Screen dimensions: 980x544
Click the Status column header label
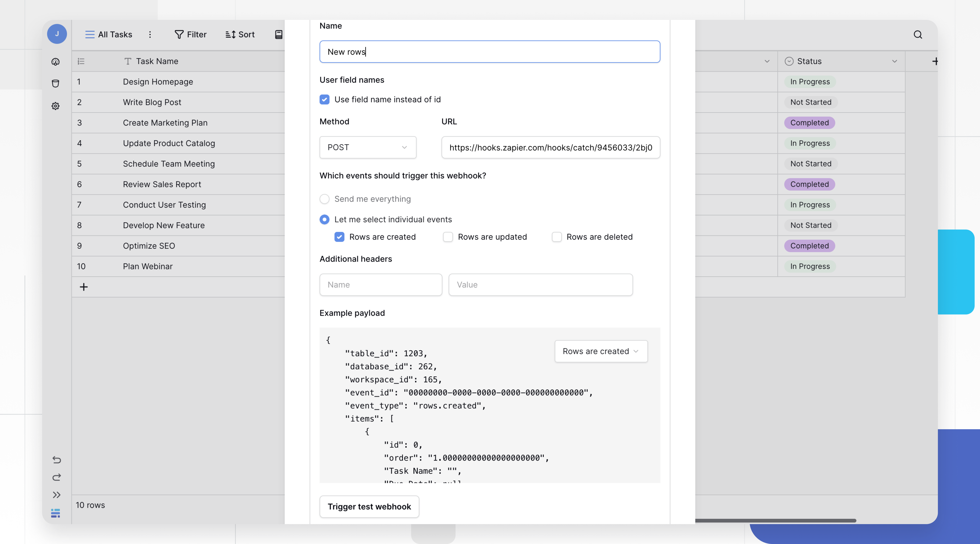[809, 61]
